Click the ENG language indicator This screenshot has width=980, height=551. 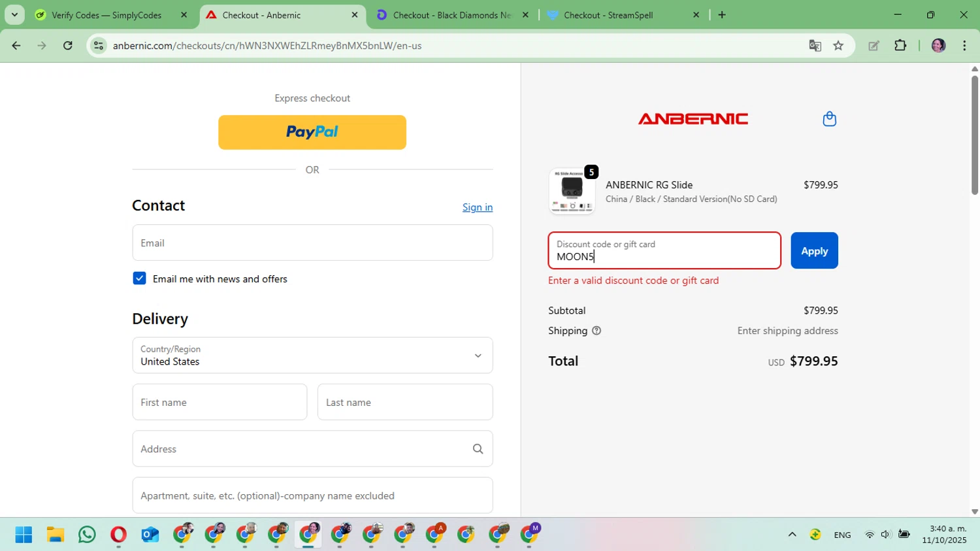842,535
